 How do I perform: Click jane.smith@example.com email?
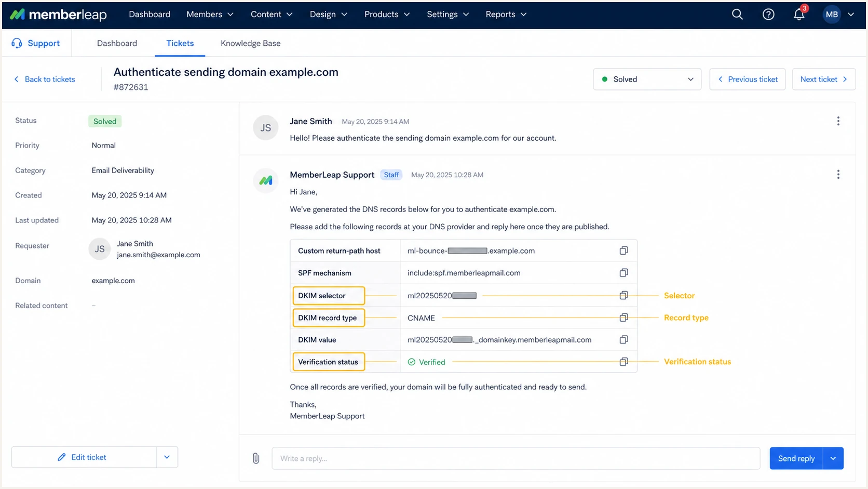(x=158, y=255)
